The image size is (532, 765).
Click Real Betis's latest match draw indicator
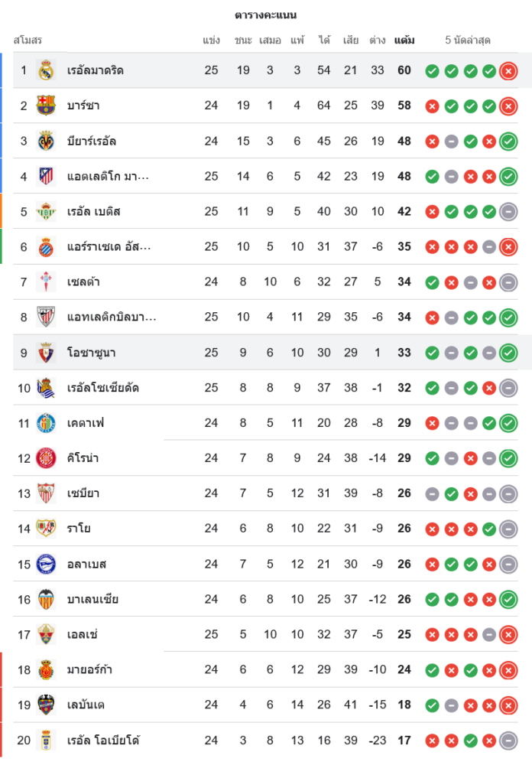point(508,212)
